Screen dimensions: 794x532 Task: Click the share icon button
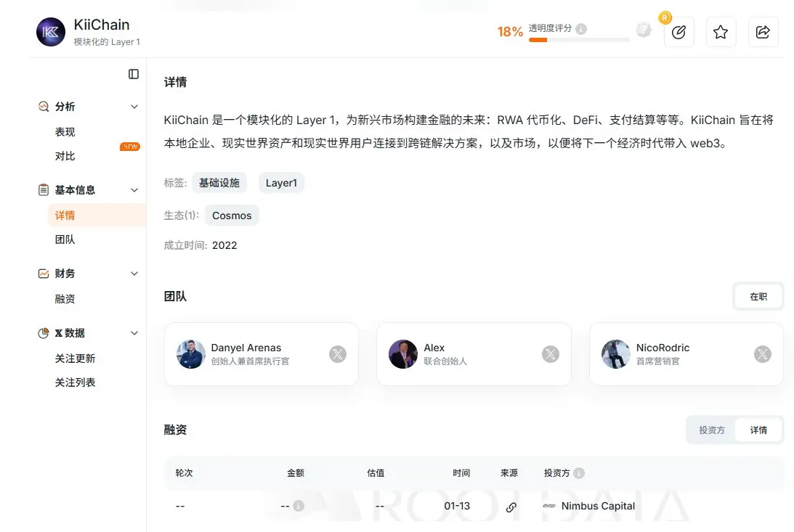[x=763, y=32]
